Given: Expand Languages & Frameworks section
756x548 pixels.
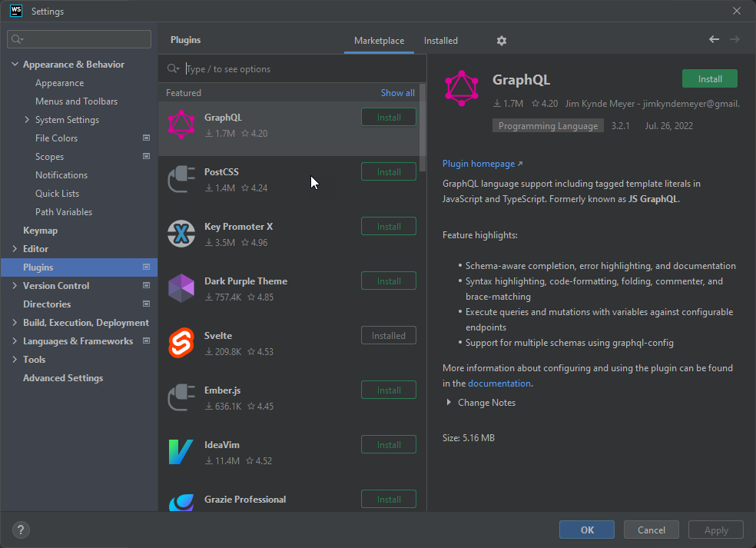Looking at the screenshot, I should click(15, 340).
